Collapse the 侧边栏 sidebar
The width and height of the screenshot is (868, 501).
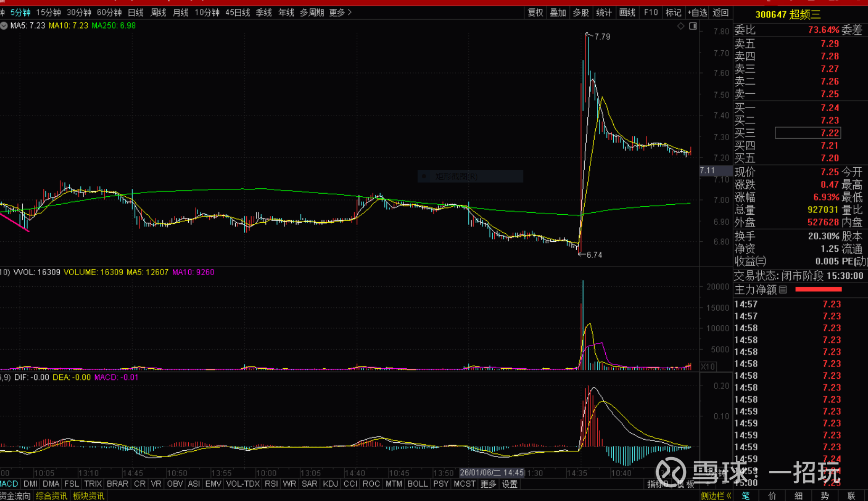coord(716,496)
